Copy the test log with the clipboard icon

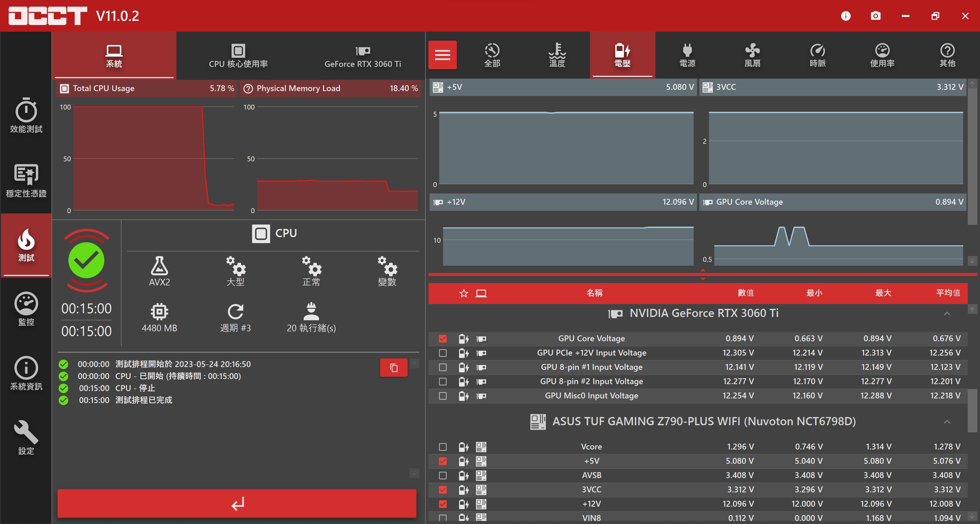click(x=393, y=368)
